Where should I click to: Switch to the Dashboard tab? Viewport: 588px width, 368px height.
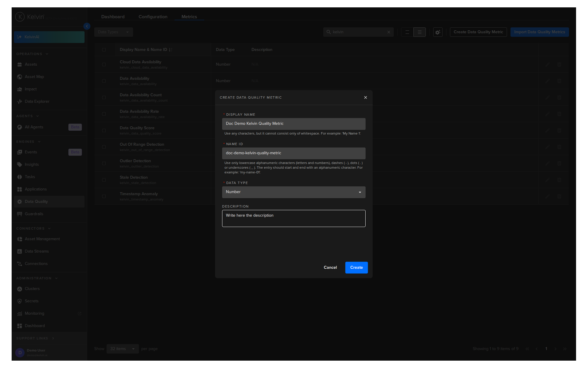[113, 17]
